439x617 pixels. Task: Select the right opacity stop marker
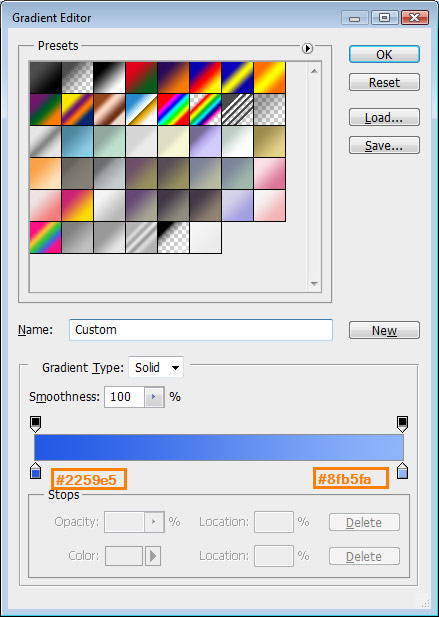coord(402,424)
